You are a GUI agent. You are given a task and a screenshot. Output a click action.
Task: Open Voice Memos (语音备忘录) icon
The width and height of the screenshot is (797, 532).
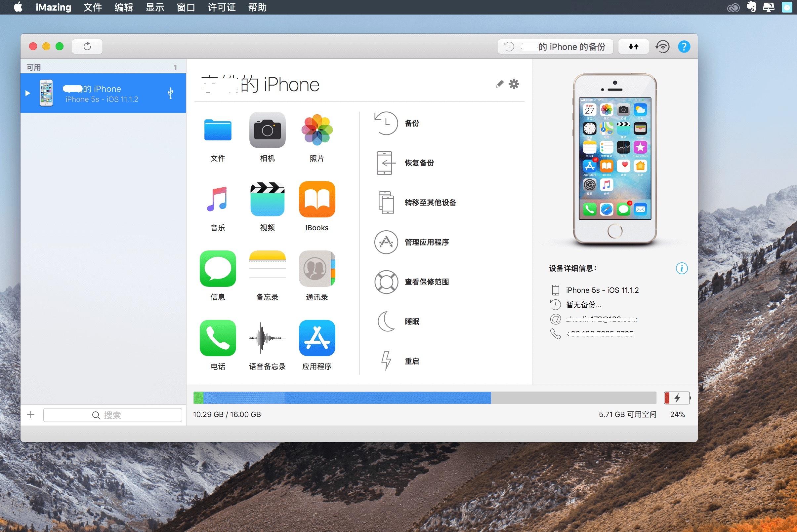(x=267, y=338)
